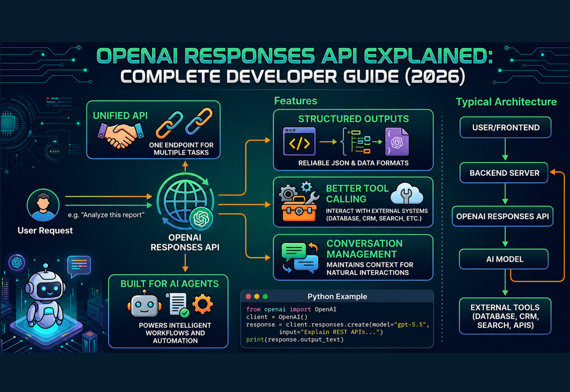The height and width of the screenshot is (392, 570).
Task: Click the CONVERSATION MANAGEMENT heading
Action: (x=364, y=249)
